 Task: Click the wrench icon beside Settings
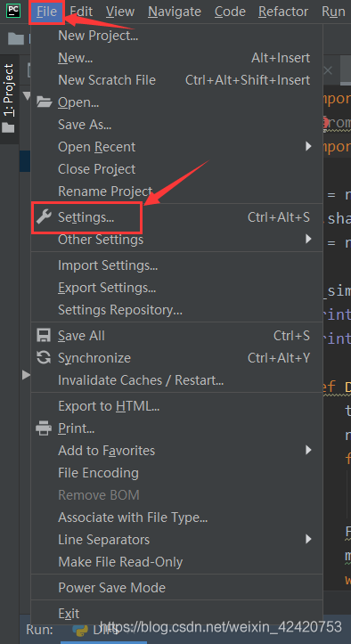click(44, 216)
